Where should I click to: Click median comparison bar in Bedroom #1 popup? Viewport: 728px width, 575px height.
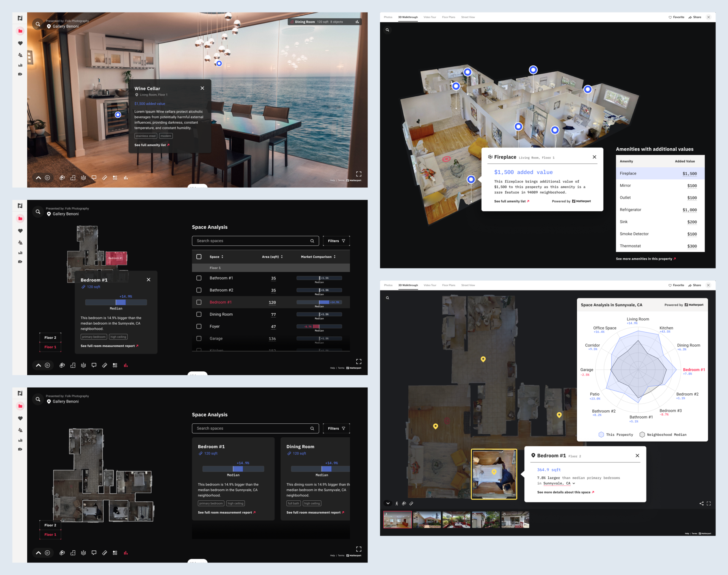point(116,302)
